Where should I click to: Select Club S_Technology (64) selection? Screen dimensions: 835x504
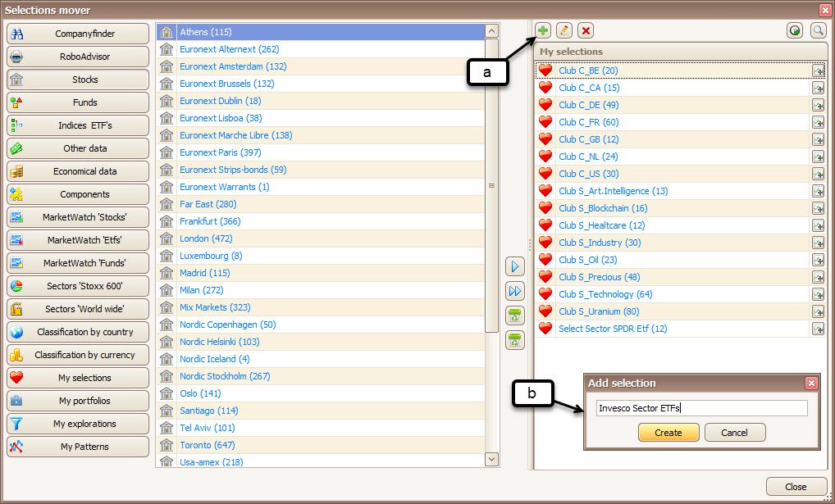pyautogui.click(x=605, y=294)
